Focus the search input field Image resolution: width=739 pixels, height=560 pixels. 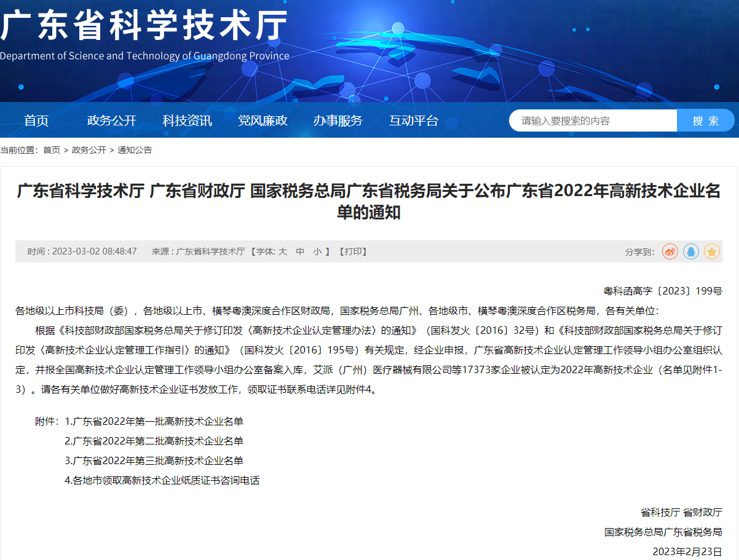click(593, 120)
